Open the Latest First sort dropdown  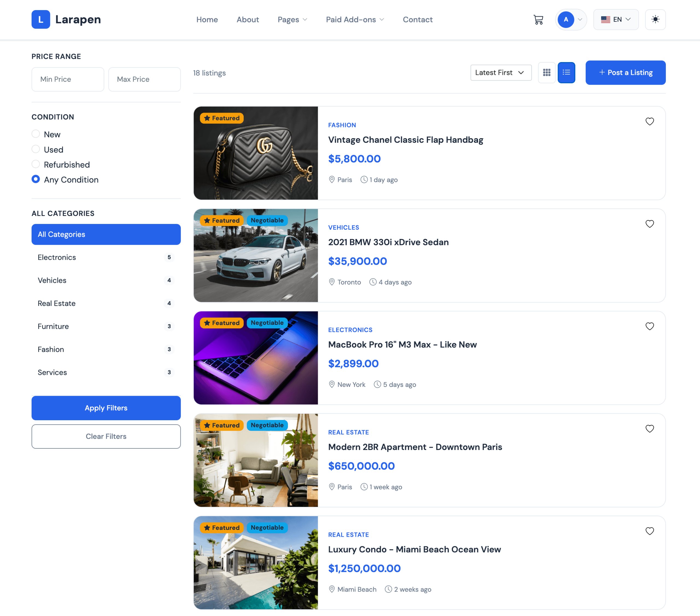(501, 73)
